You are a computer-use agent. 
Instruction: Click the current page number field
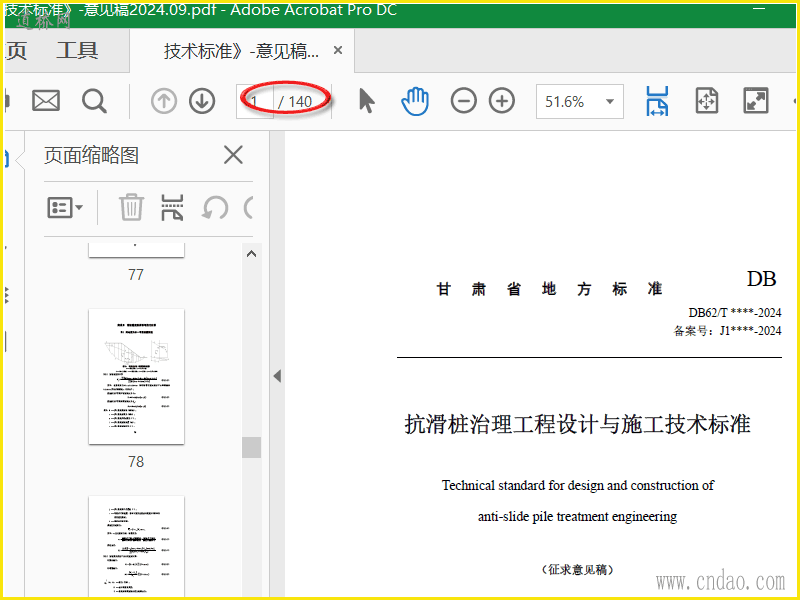click(x=255, y=102)
